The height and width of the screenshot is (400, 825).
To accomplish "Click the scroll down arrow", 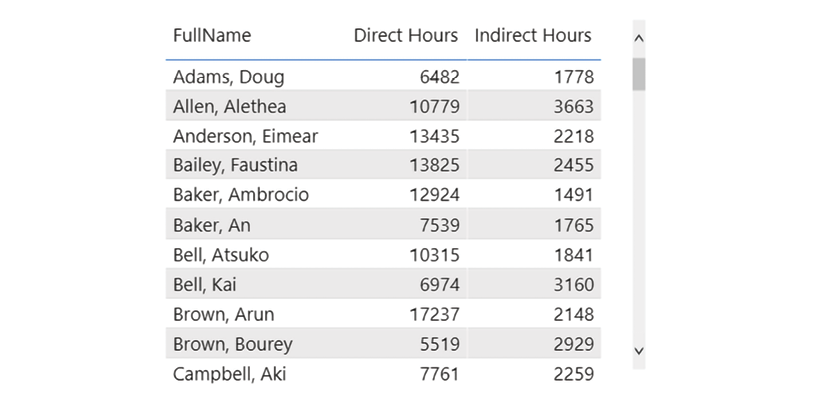I will coord(639,351).
